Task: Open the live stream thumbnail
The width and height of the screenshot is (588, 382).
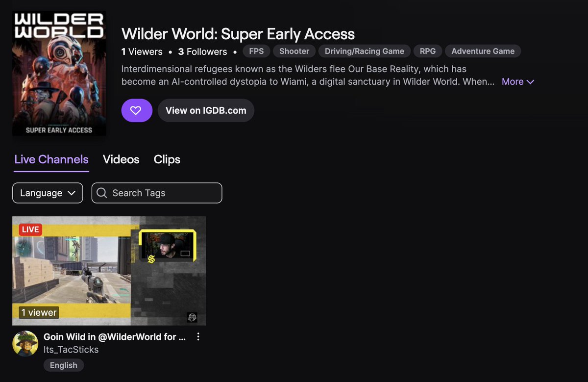Action: click(x=109, y=271)
